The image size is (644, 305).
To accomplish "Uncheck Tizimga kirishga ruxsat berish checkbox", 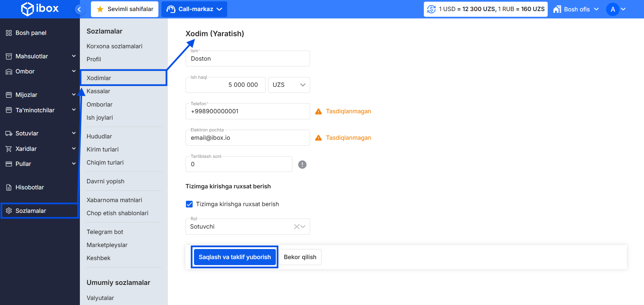I will point(189,204).
